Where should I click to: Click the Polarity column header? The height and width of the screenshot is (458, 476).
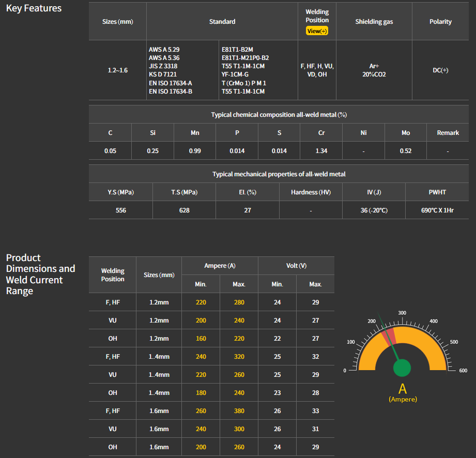440,22
